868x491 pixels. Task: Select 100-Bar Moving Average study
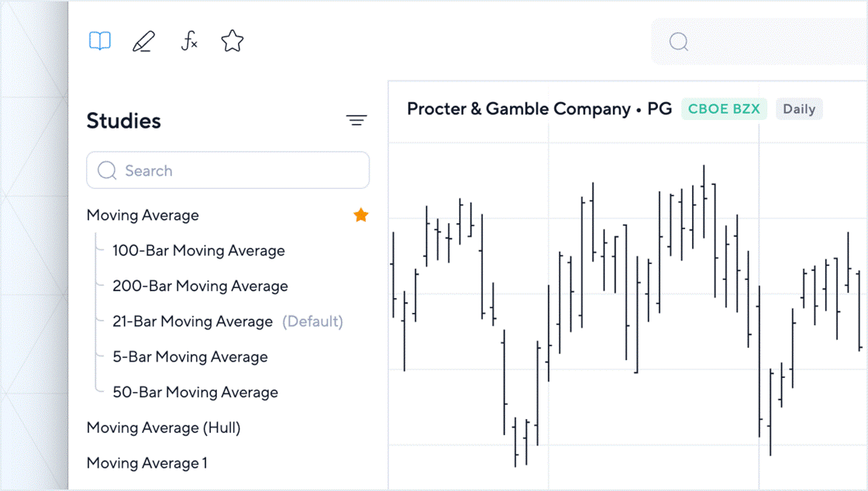pyautogui.click(x=198, y=251)
